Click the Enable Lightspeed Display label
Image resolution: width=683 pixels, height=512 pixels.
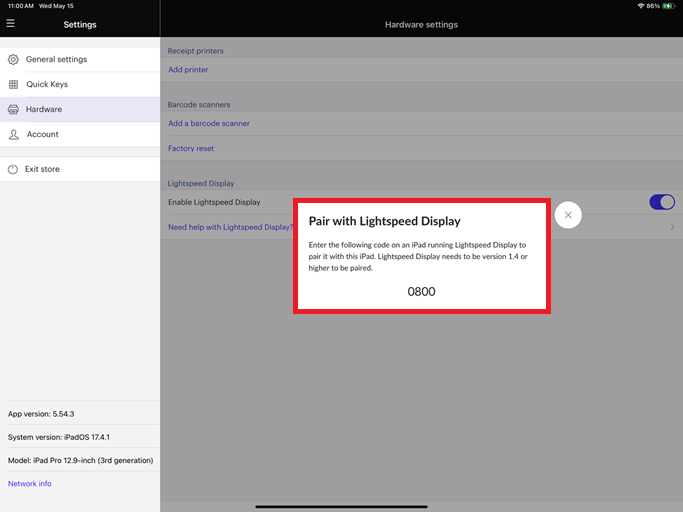click(214, 202)
